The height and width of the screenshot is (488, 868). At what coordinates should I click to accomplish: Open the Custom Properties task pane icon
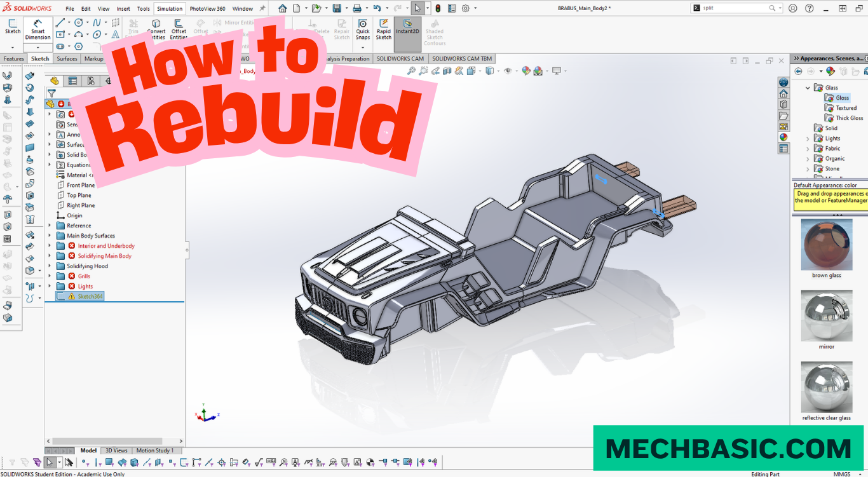point(783,148)
